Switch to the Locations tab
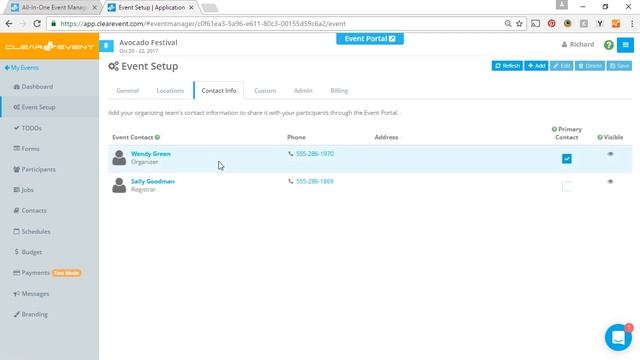Viewport: 640px width, 360px height. 170,91
